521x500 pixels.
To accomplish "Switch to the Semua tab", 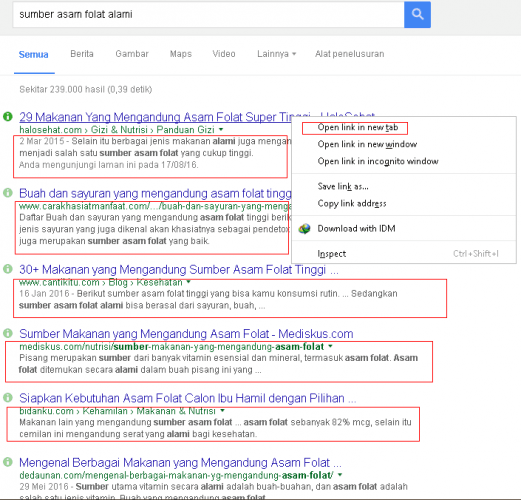I will click(33, 54).
